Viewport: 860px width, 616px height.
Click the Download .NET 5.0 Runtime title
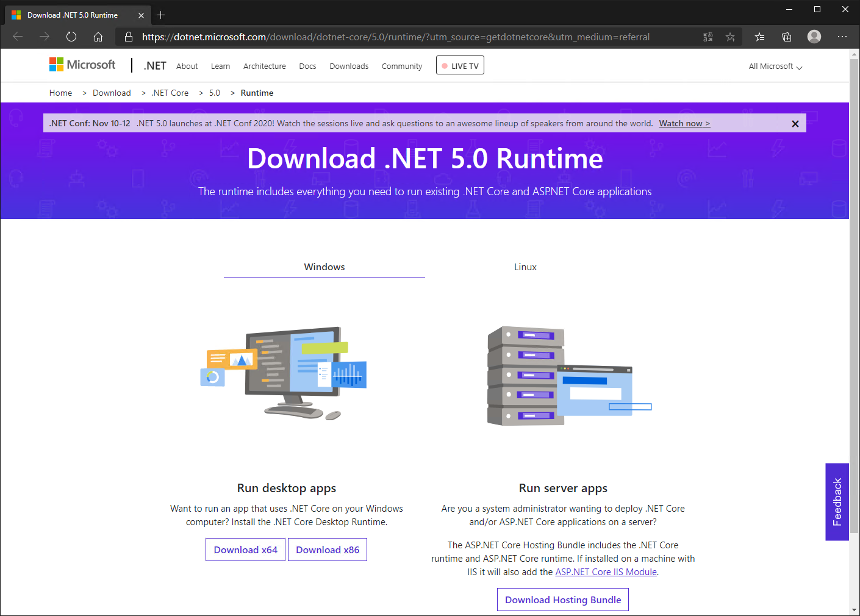[x=425, y=159]
